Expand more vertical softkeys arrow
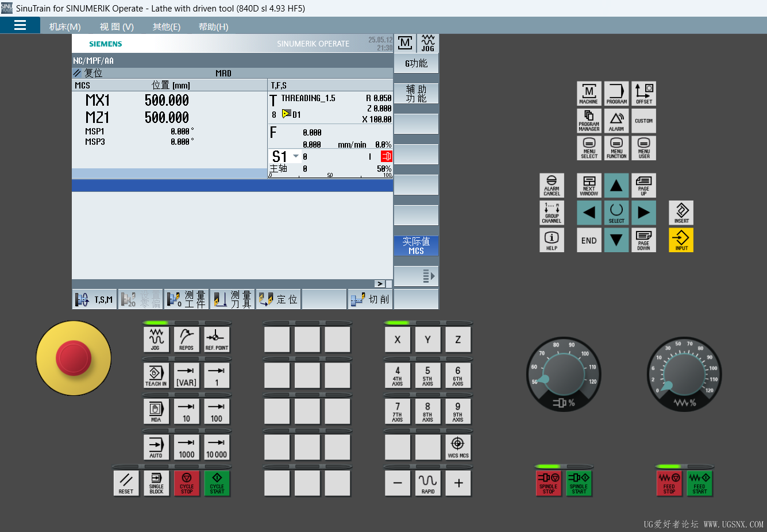Screen dimensions: 767x532 (416, 276)
